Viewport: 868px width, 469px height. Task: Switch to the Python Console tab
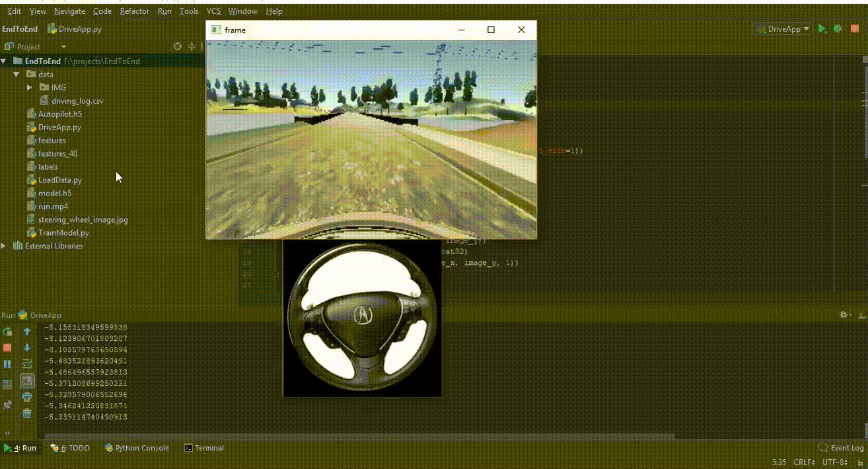coord(137,448)
